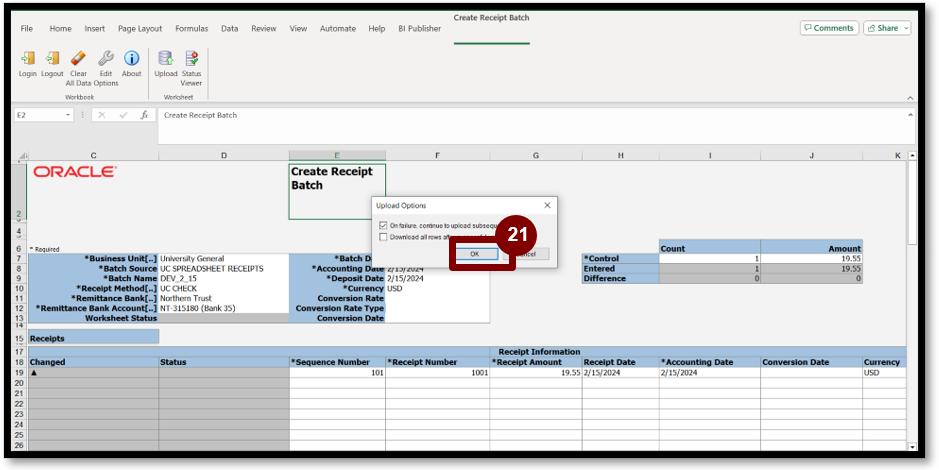Open the Comments button

[x=829, y=28]
